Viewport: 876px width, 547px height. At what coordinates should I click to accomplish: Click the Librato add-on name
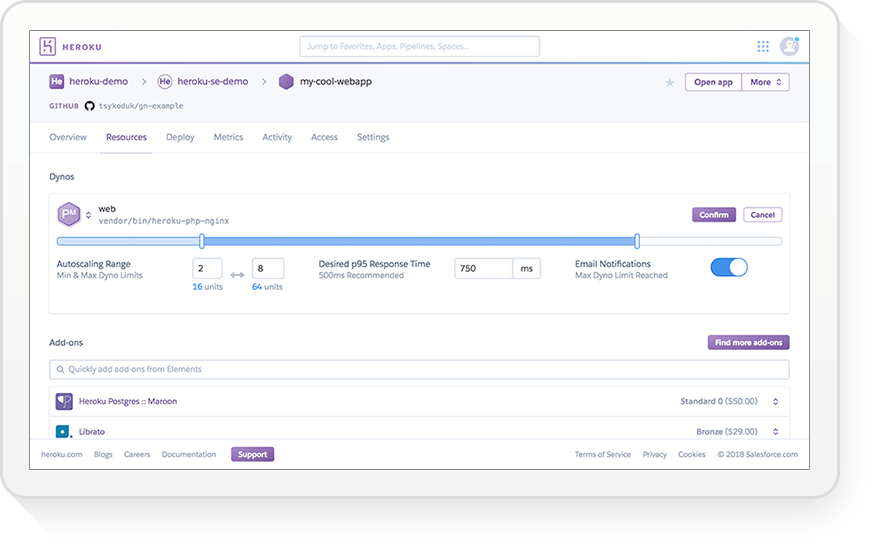tap(92, 432)
